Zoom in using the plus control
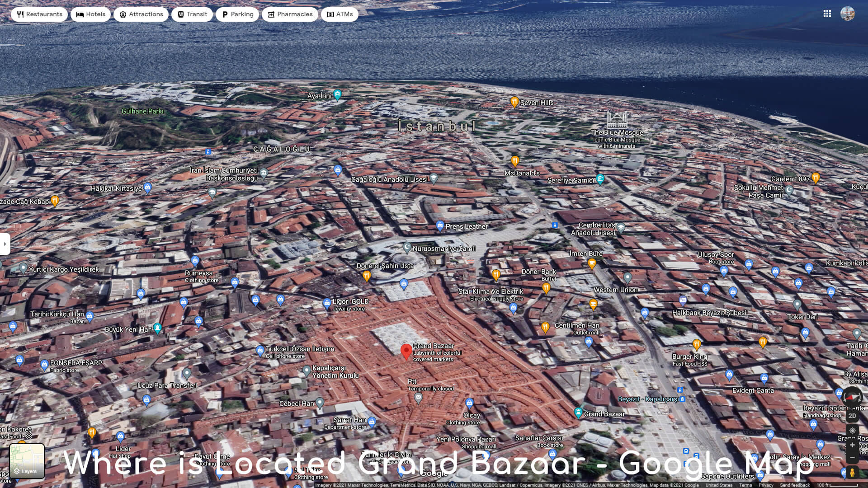Viewport: 868px width, 488px height. pyautogui.click(x=852, y=445)
